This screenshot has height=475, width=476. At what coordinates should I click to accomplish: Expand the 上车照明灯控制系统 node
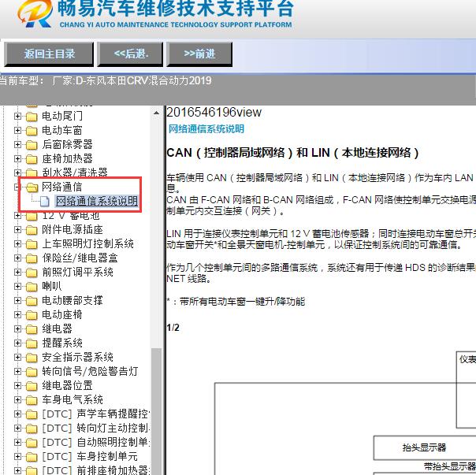pyautogui.click(x=17, y=243)
